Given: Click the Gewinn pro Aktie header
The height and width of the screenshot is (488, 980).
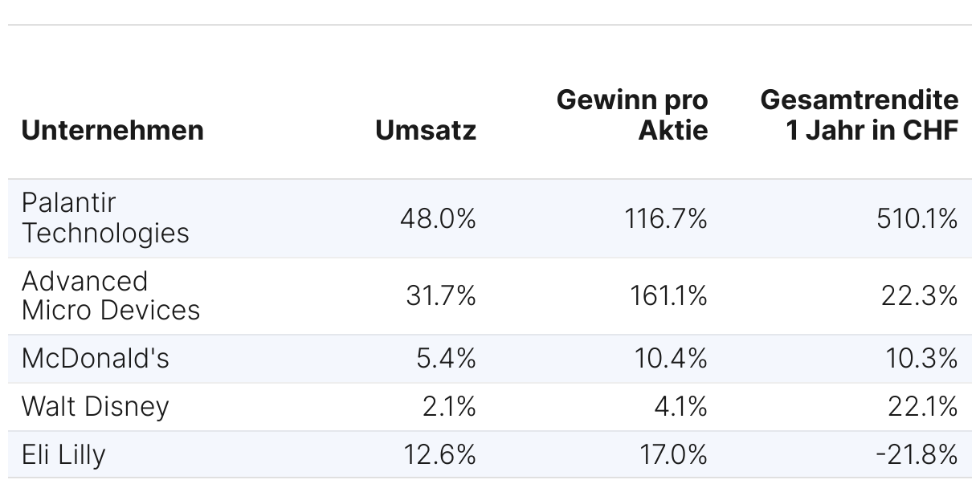Looking at the screenshot, I should [x=633, y=115].
